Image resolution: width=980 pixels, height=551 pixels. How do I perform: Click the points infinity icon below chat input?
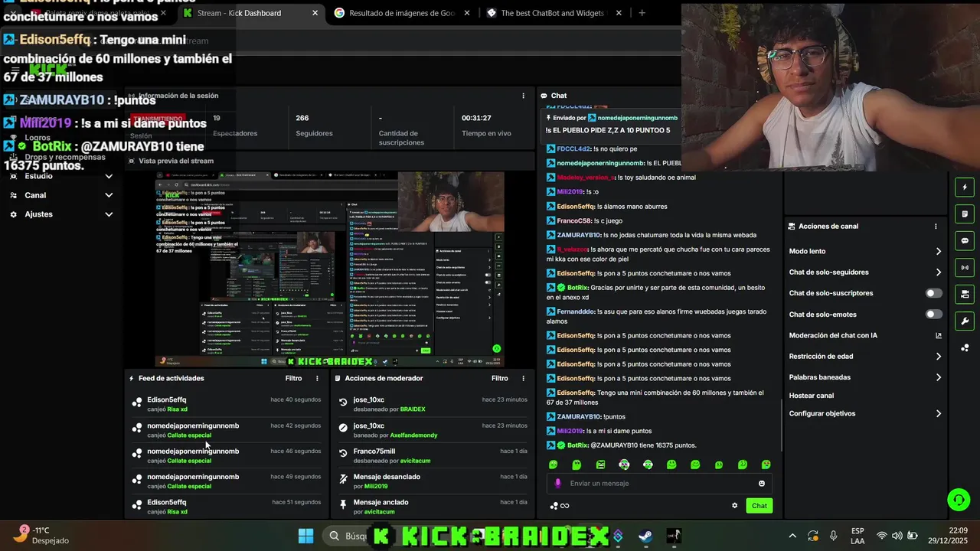[x=560, y=506]
